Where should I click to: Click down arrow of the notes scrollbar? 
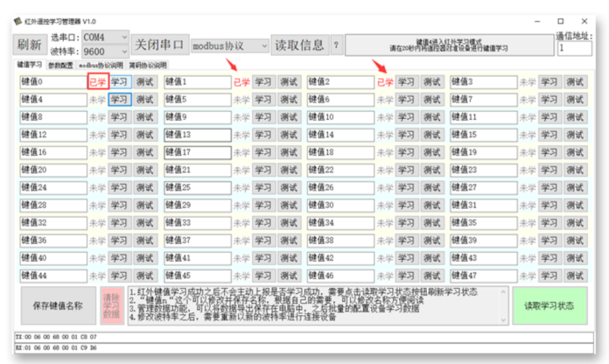click(x=503, y=320)
